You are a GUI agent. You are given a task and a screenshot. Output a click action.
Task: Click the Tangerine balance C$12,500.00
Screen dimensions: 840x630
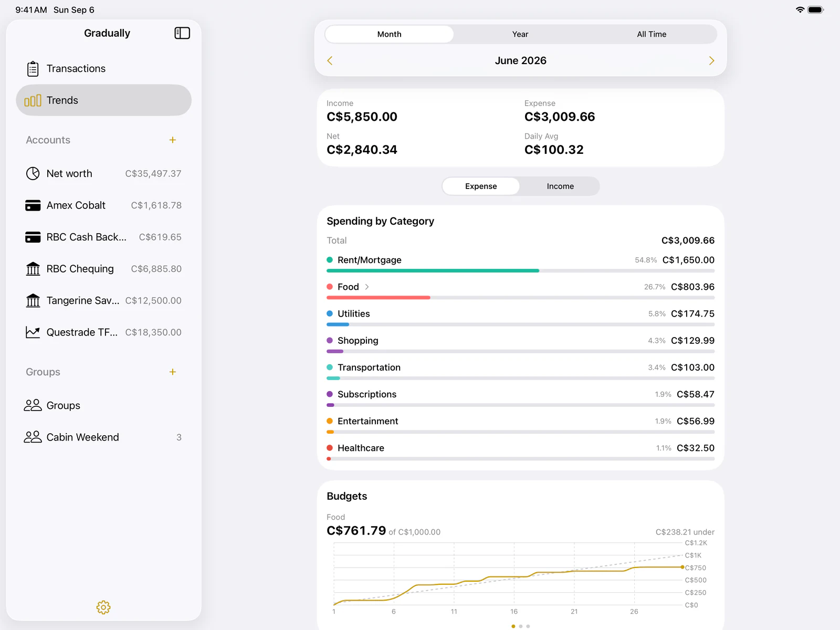click(153, 300)
